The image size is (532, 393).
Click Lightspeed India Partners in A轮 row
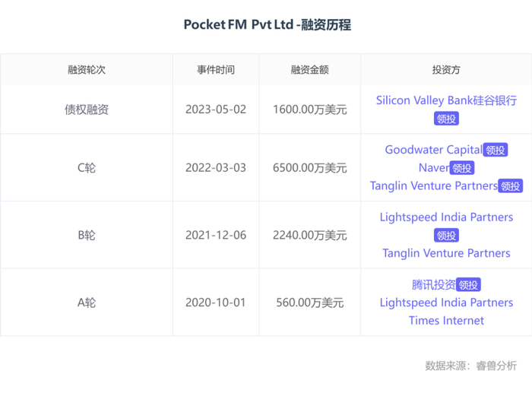(x=446, y=303)
